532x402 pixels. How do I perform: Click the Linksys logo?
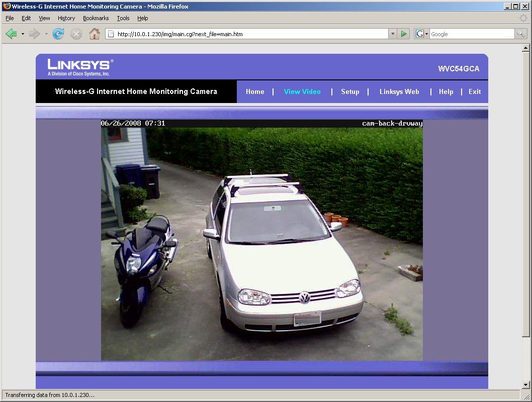coord(80,67)
